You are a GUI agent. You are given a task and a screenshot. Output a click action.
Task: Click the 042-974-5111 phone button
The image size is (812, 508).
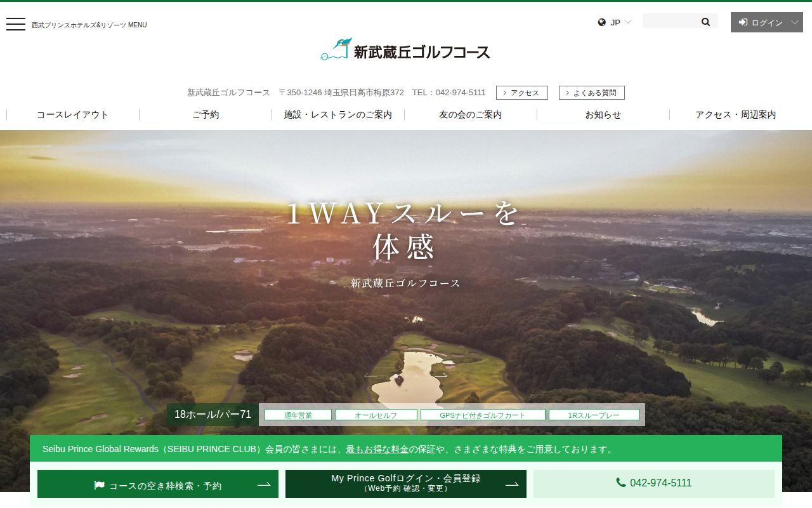pos(654,484)
